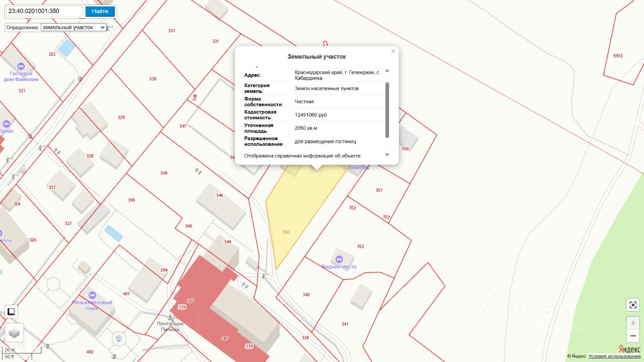Click parcel number 322

coord(52,54)
